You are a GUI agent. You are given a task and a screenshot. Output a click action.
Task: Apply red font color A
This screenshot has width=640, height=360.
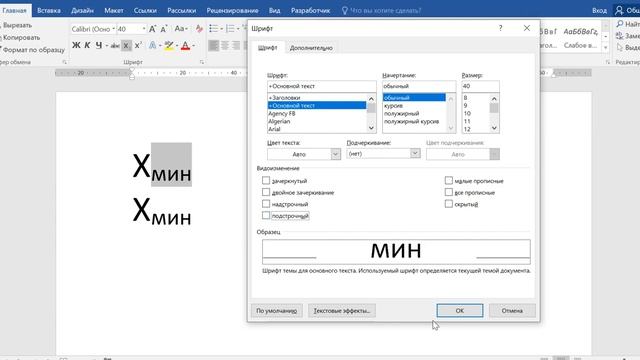[185, 45]
